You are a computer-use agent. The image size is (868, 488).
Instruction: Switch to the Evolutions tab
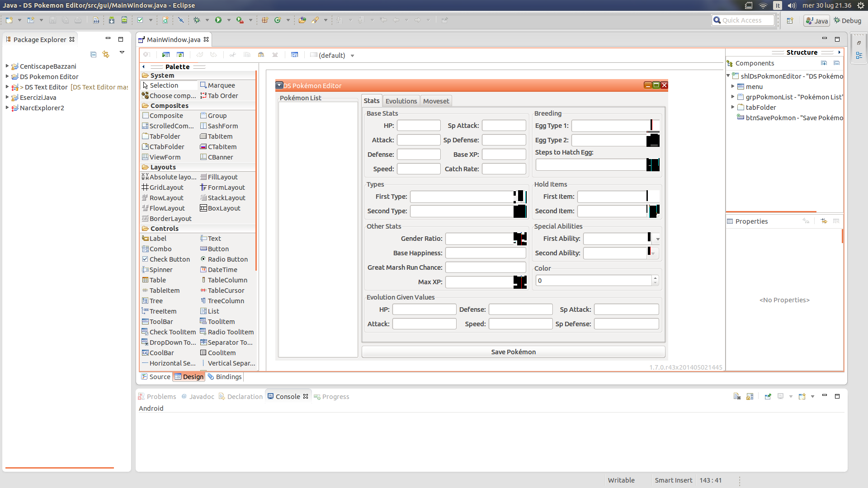coord(401,101)
